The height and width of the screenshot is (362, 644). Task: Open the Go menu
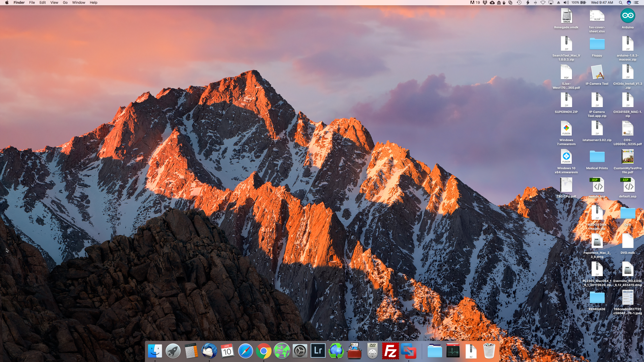point(65,3)
